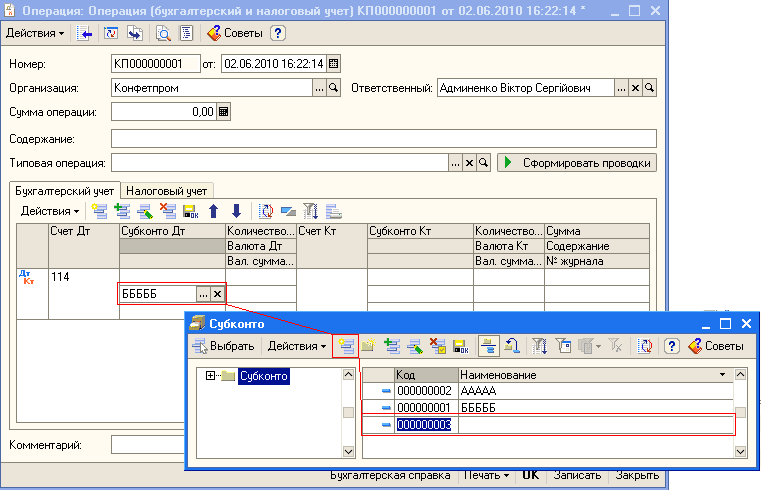Open the calendar picker next to the date field
This screenshot has height=490, width=761.
(334, 64)
